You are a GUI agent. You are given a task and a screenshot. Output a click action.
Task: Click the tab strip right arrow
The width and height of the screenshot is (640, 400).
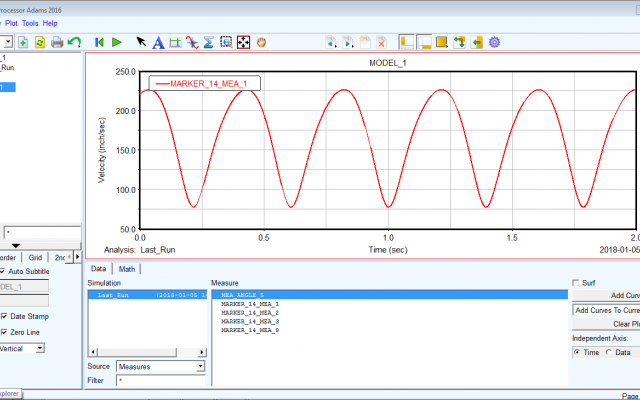[x=77, y=257]
